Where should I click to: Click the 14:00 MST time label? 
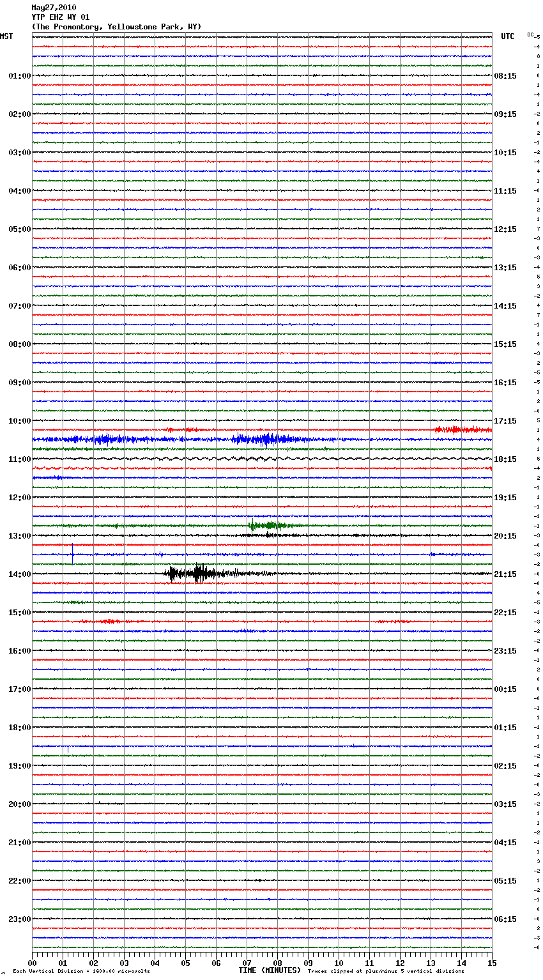19,574
